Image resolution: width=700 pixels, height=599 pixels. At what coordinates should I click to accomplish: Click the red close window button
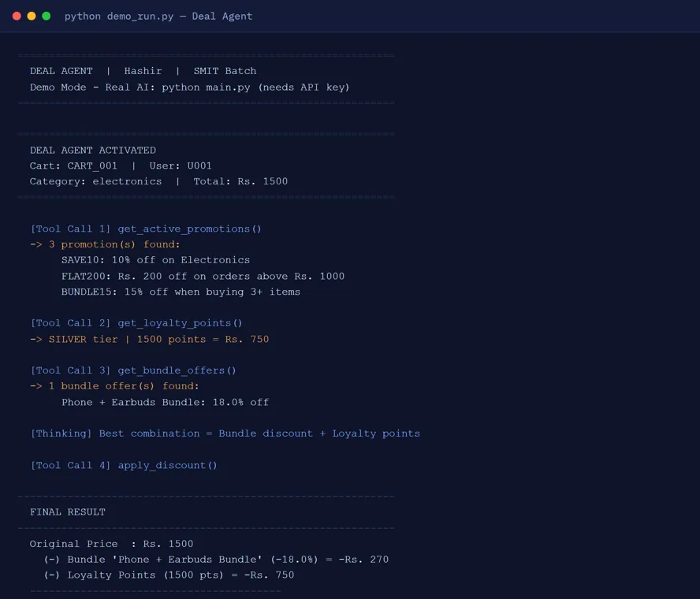pos(17,16)
